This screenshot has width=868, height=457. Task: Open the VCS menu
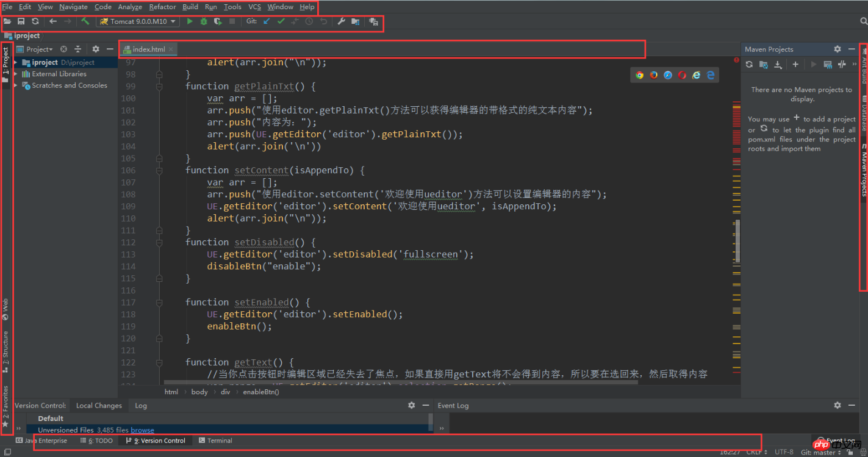pyautogui.click(x=254, y=7)
